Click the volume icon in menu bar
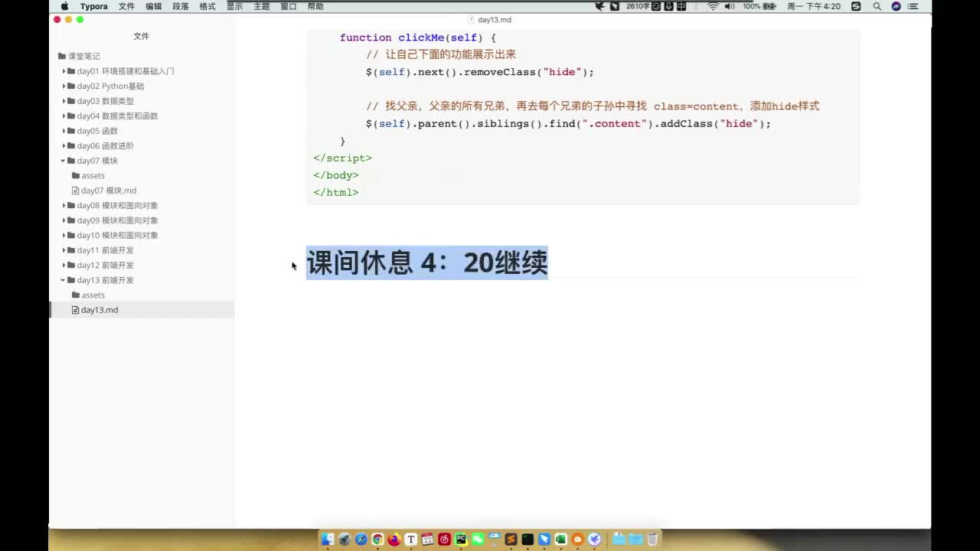This screenshot has width=980, height=551. (730, 6)
